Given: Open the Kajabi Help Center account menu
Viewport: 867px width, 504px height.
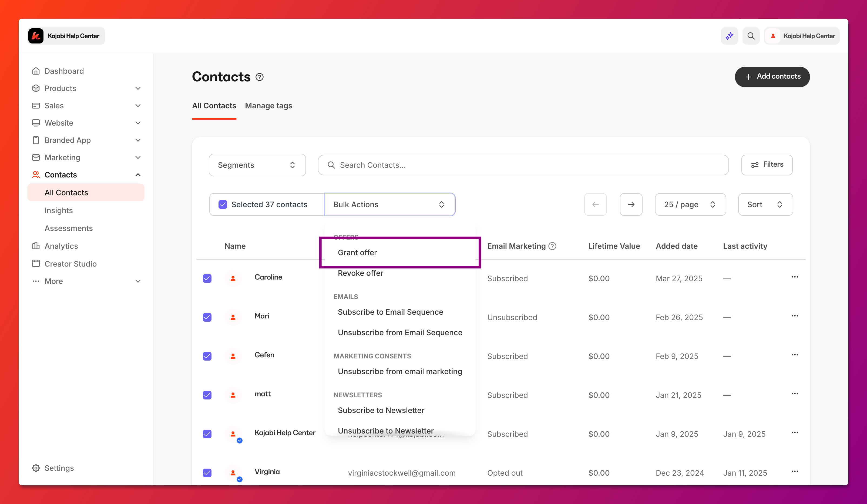Looking at the screenshot, I should pos(802,36).
